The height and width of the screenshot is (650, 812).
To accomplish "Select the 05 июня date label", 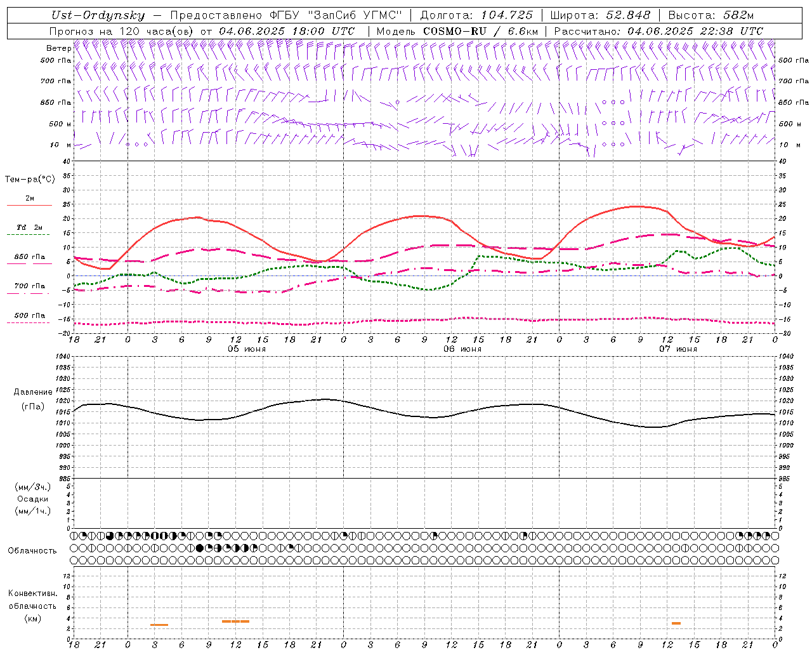I will 247,349.
